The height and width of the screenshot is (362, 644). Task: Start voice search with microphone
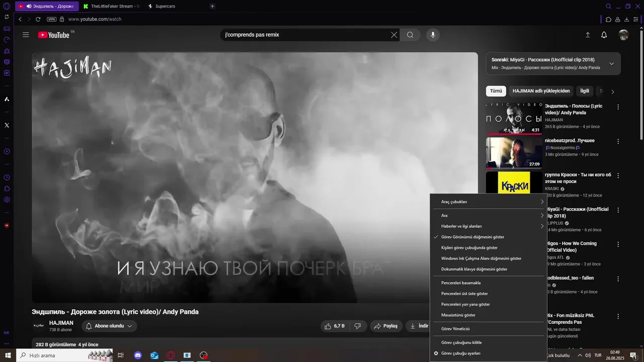[433, 35]
